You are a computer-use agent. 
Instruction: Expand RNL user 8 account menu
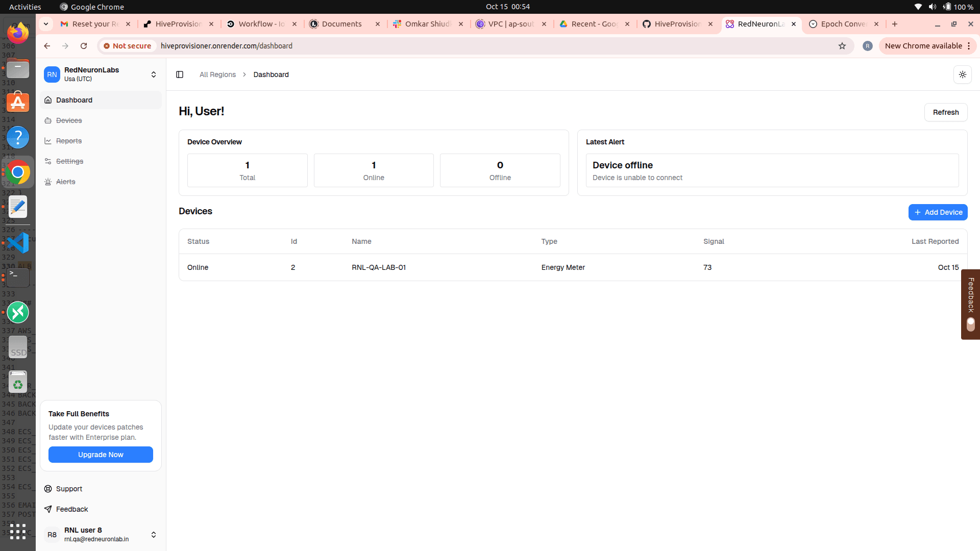point(153,535)
